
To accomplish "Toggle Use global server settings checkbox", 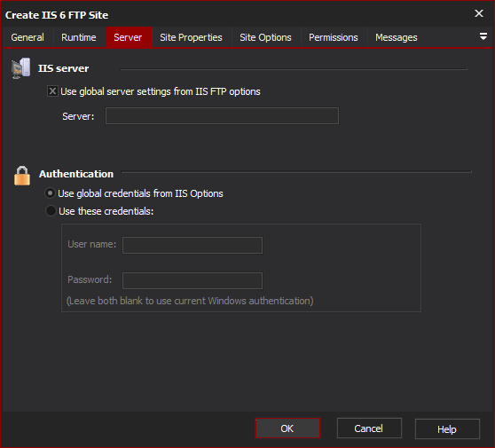I will pos(52,91).
